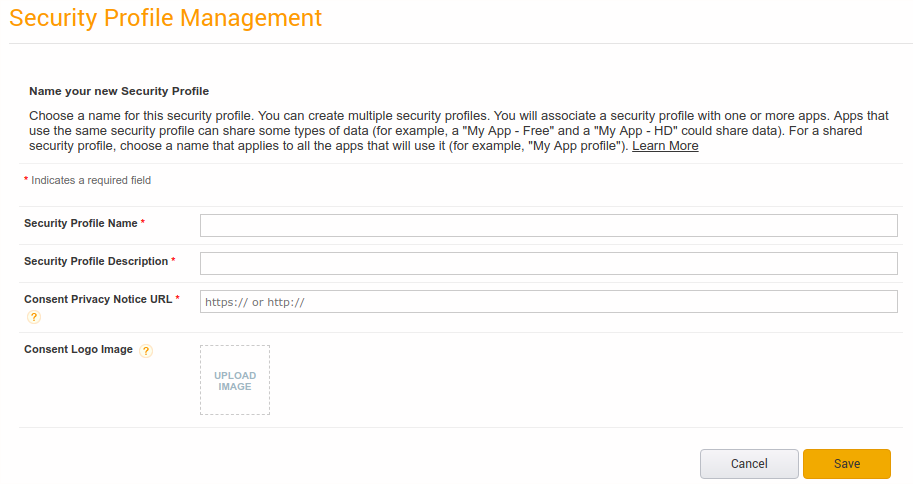Viewport: 913px width, 484px height.
Task: Focus the Security Profile Name text field
Action: [548, 225]
